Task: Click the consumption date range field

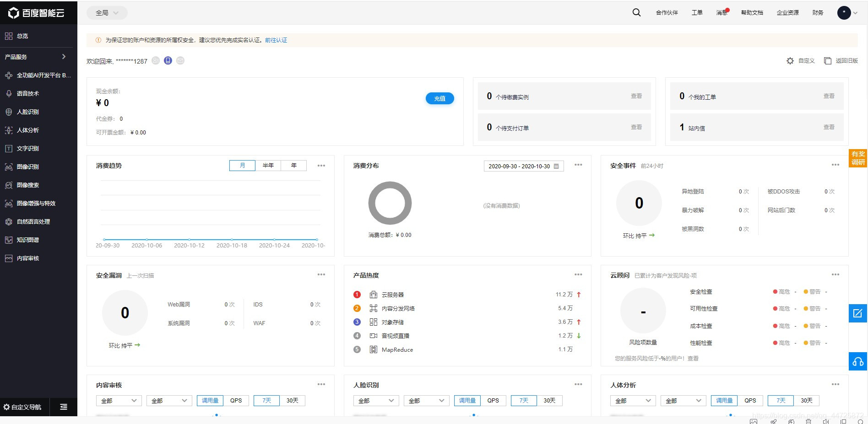Action: click(523, 166)
